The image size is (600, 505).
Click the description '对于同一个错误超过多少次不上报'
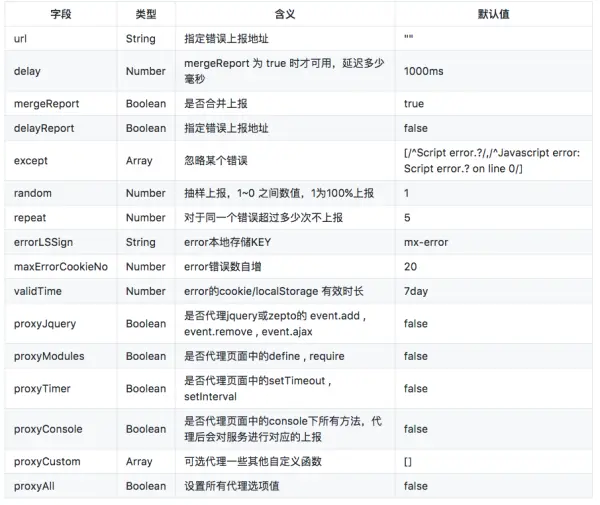click(x=263, y=218)
